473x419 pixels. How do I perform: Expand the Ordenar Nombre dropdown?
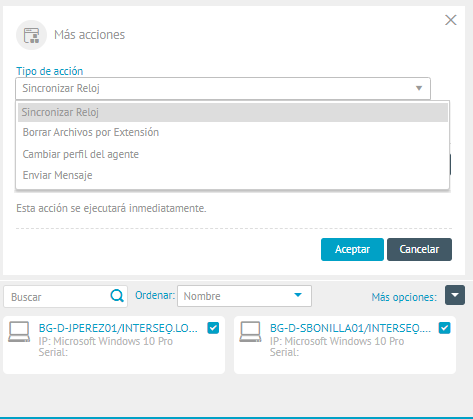coord(244,296)
